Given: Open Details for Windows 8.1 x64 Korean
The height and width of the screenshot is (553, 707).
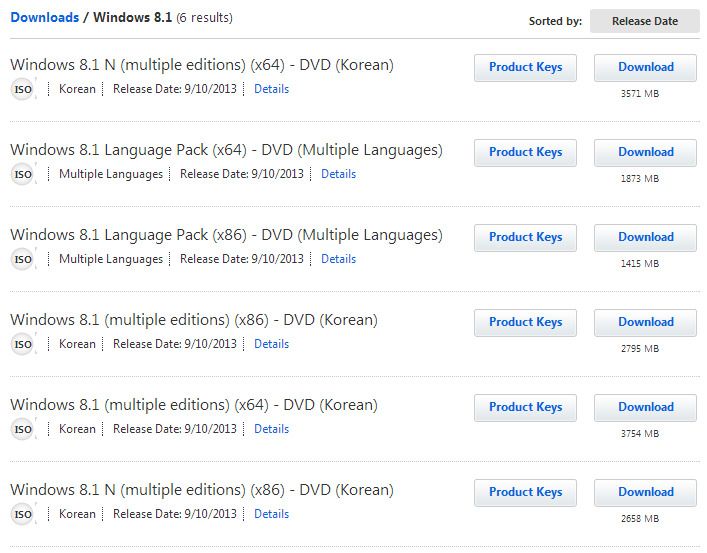Looking at the screenshot, I should coord(271,429).
